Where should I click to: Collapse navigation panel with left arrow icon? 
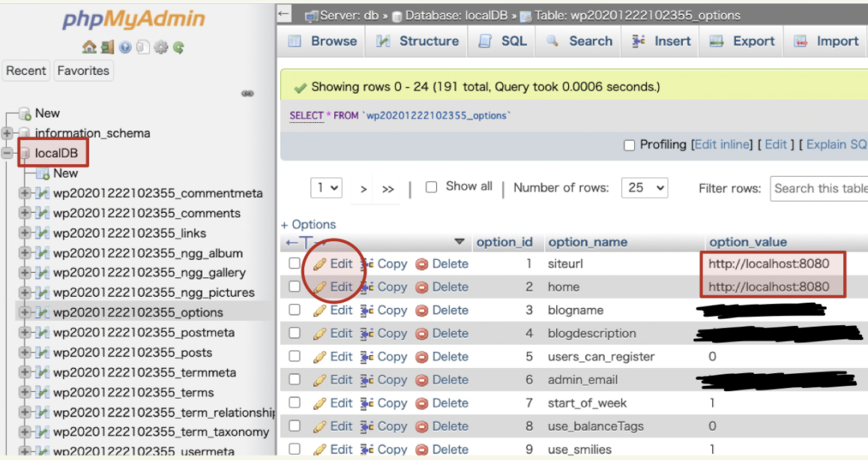click(x=284, y=13)
